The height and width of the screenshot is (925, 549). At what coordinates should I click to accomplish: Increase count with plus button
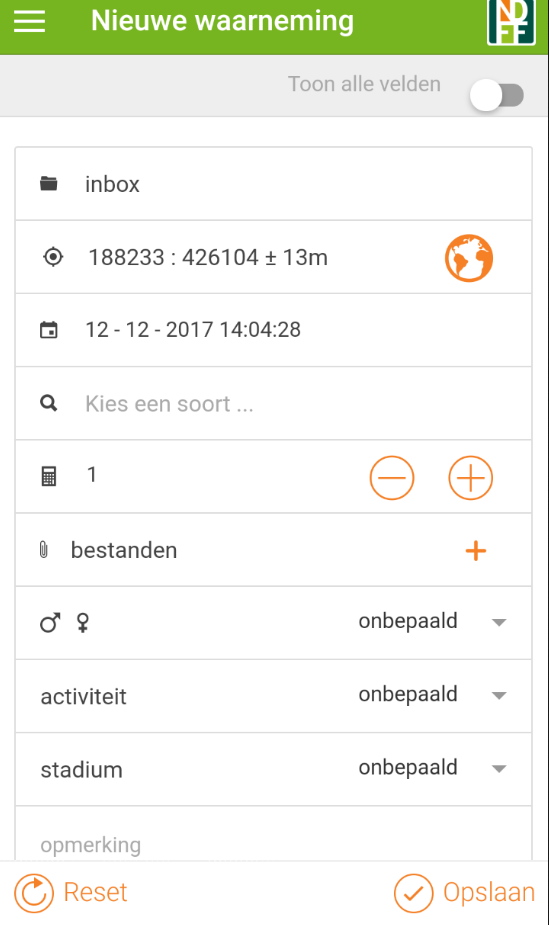pyautogui.click(x=471, y=478)
